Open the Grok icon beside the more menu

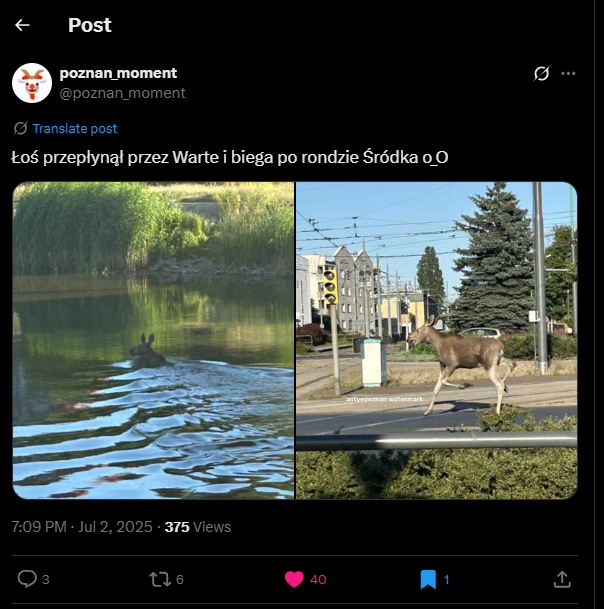coord(541,73)
